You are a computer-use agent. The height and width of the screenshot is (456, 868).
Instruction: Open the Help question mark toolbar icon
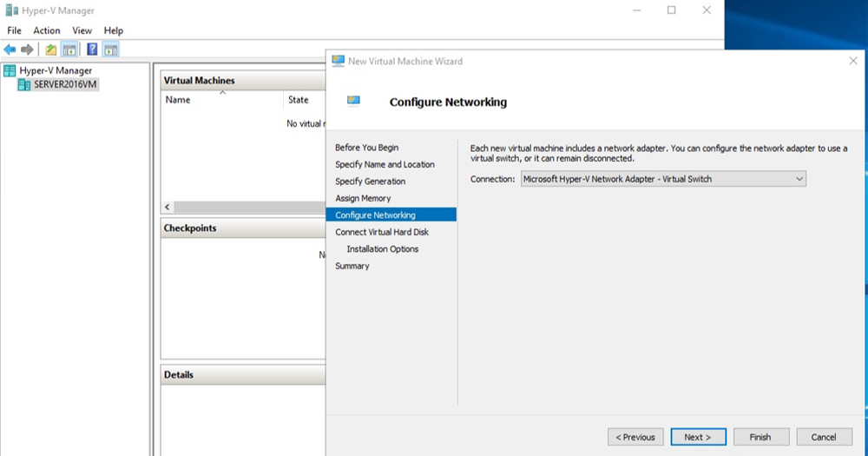pyautogui.click(x=92, y=50)
